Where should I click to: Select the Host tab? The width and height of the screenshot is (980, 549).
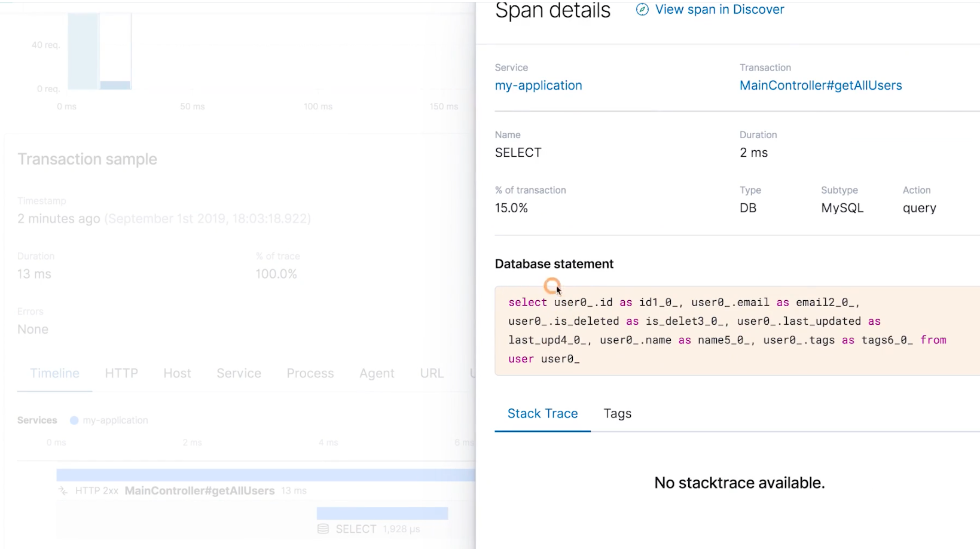(x=177, y=373)
